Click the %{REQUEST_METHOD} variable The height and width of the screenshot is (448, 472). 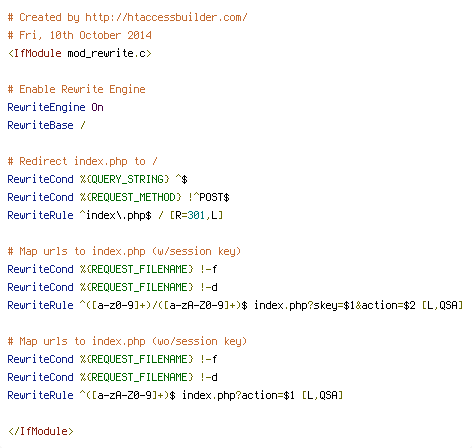[131, 197]
